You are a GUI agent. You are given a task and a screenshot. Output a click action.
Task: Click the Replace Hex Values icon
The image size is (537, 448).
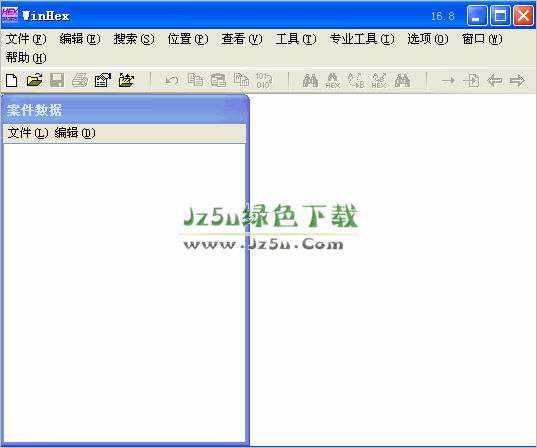pos(379,81)
